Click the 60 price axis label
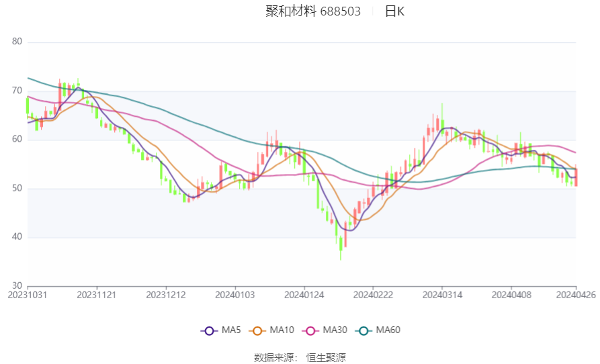The height and width of the screenshot is (364, 600). (x=17, y=139)
